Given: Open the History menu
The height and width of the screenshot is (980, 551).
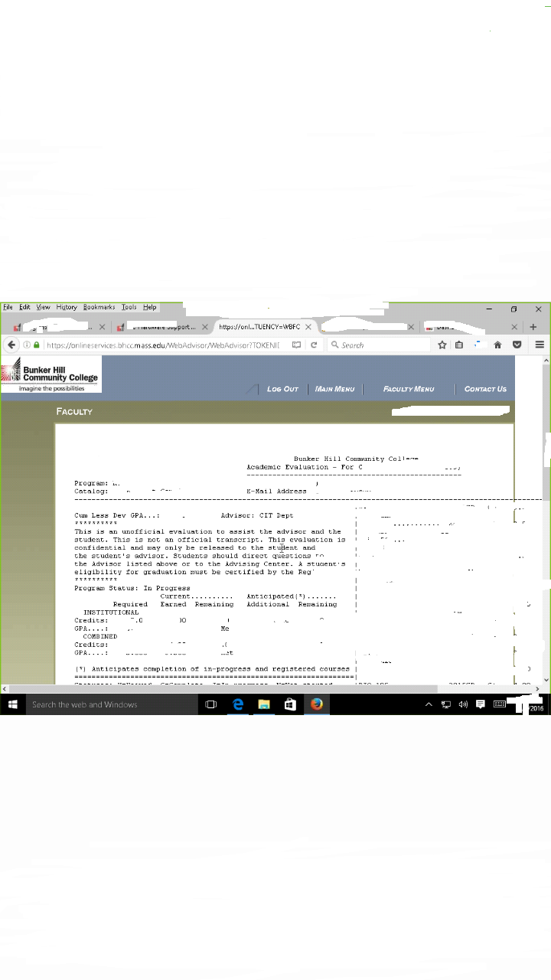Looking at the screenshot, I should [x=67, y=307].
